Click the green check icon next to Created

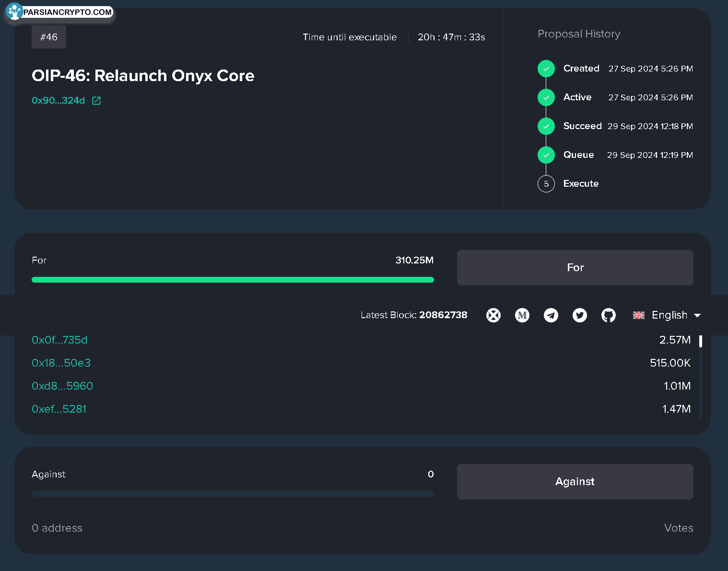coord(546,69)
